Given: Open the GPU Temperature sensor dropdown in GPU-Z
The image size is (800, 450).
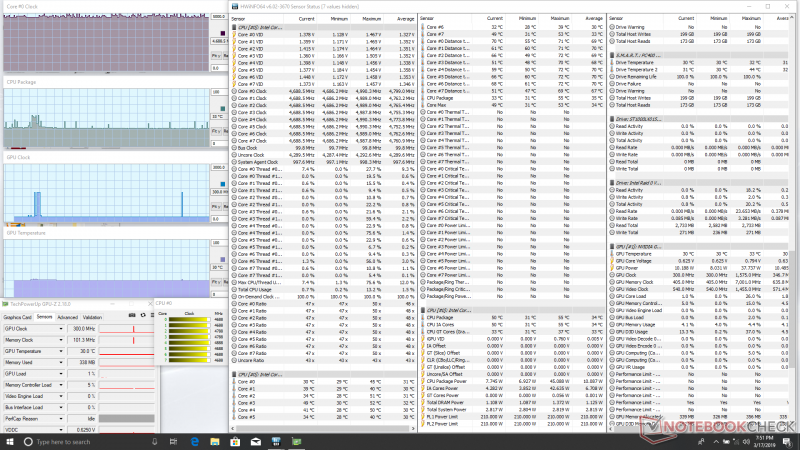Looking at the screenshot, I should point(61,352).
